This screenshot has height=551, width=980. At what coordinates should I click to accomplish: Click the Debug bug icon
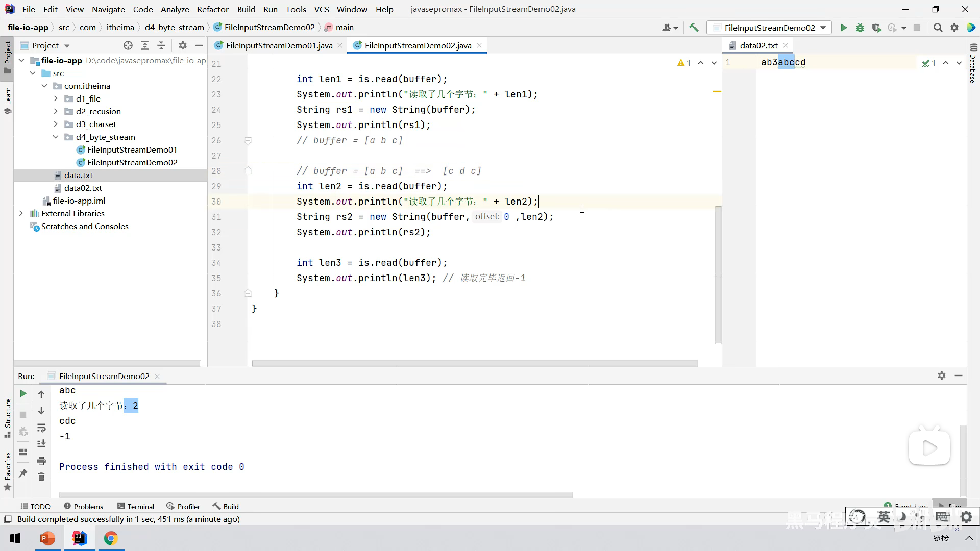[x=860, y=28]
